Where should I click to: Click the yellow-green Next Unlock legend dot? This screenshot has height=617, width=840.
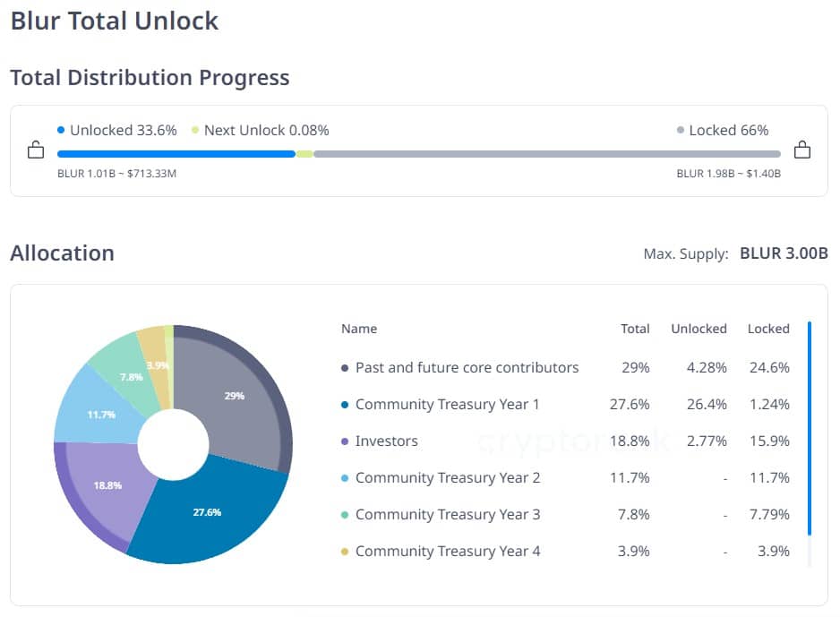195,130
